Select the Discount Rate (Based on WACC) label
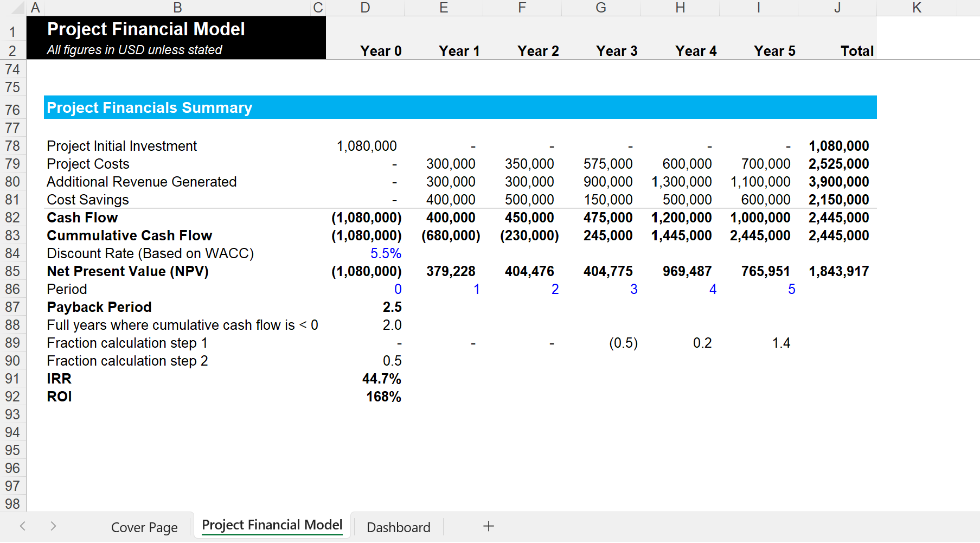 pos(150,253)
